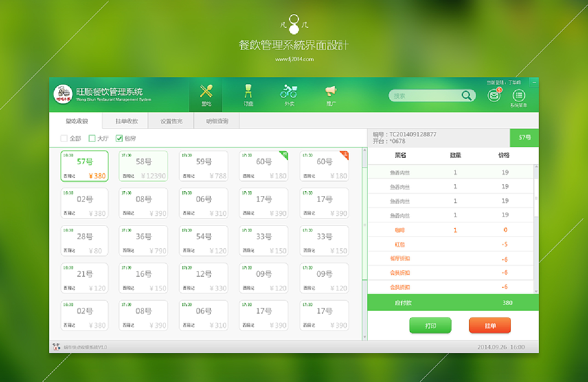
Task: Click the 价格 column header
Action: click(504, 155)
